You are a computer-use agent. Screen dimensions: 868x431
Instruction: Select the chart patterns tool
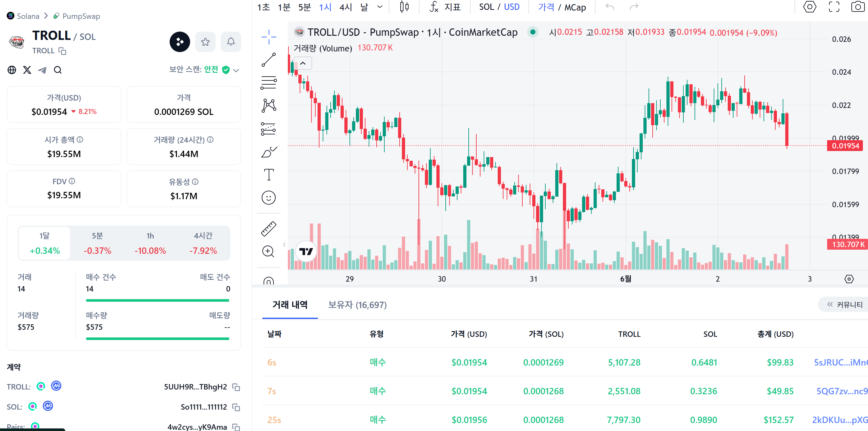269,105
